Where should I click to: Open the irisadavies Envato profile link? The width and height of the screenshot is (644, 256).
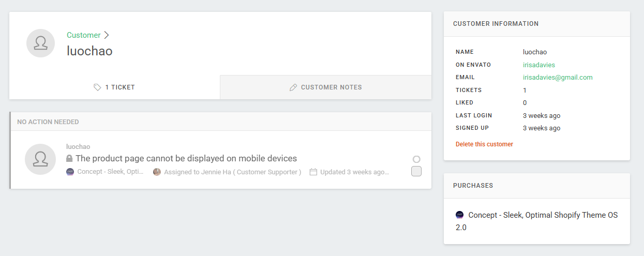click(x=539, y=65)
